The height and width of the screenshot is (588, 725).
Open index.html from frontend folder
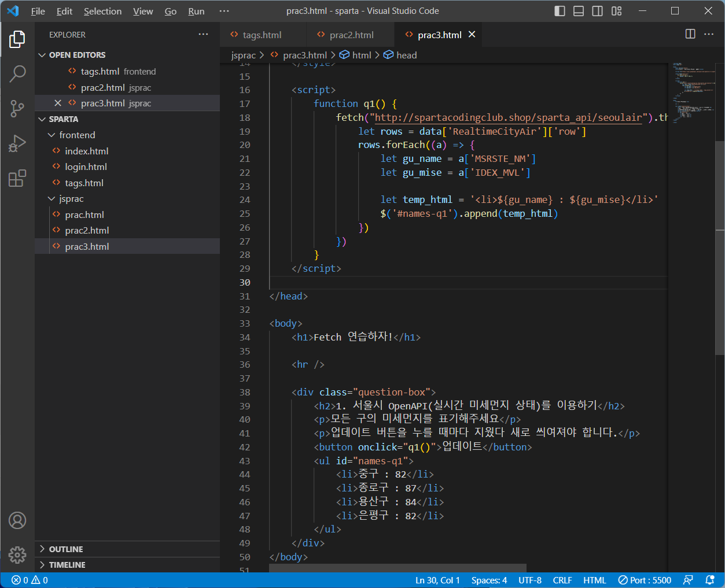tap(128, 151)
